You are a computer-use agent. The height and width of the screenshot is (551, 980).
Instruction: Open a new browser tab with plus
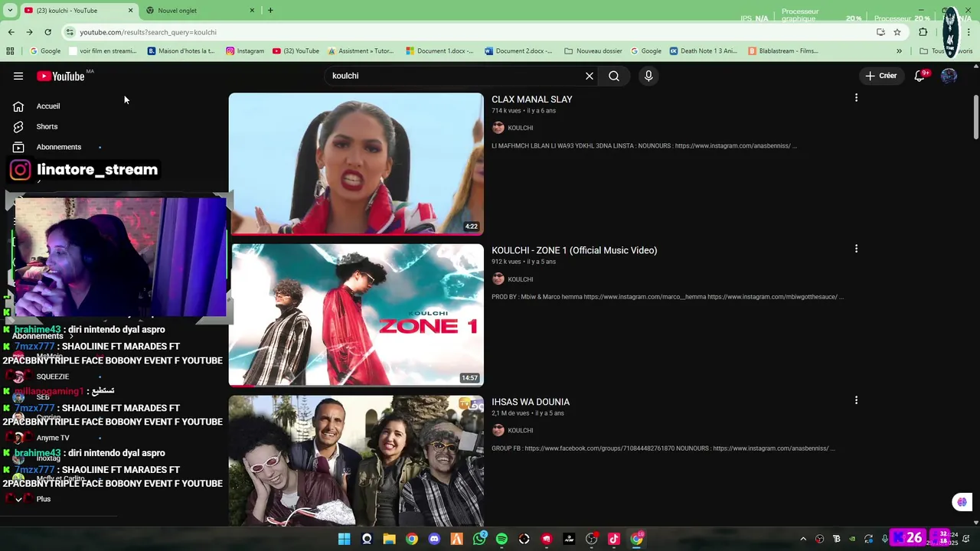click(270, 11)
